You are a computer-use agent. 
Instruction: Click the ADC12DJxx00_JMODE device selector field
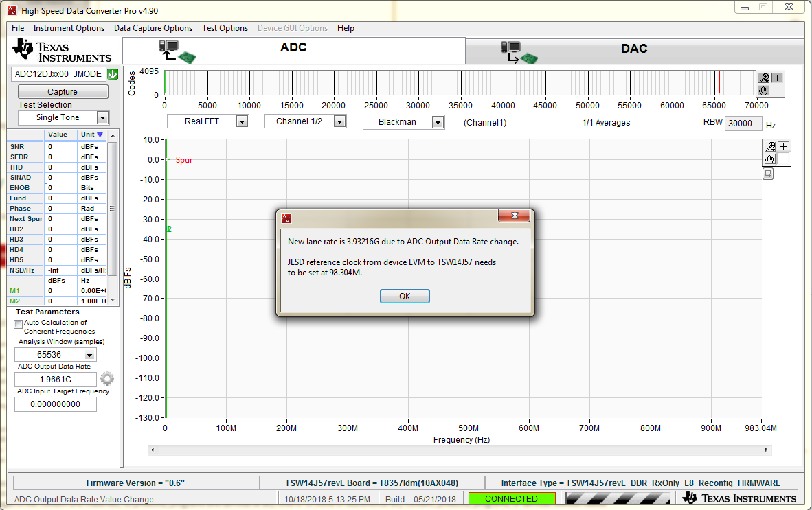(58, 74)
